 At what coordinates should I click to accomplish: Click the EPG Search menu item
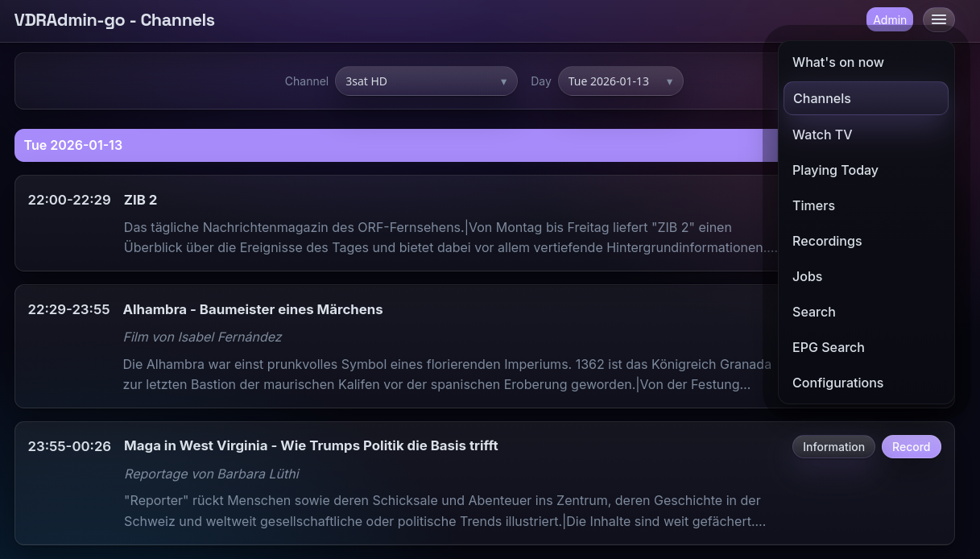point(828,347)
